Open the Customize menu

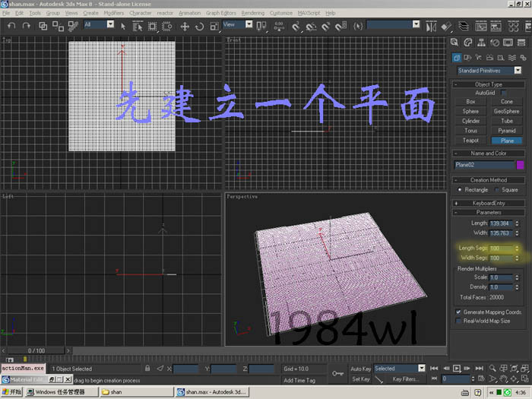click(281, 13)
